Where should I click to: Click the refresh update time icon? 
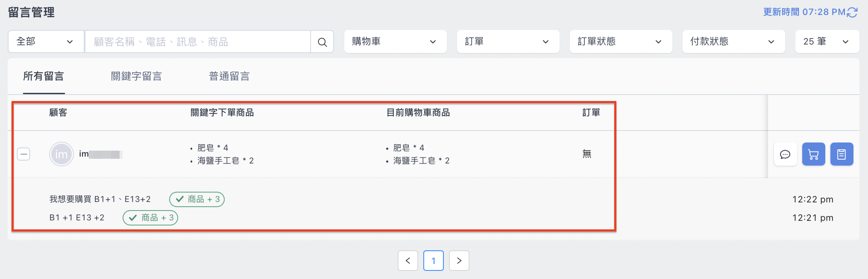pyautogui.click(x=853, y=12)
